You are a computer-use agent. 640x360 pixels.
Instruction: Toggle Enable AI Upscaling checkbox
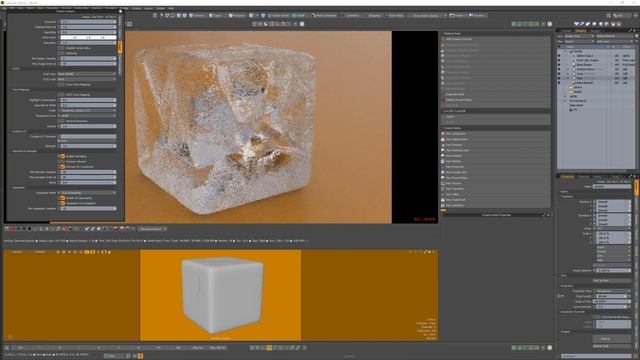coord(62,198)
